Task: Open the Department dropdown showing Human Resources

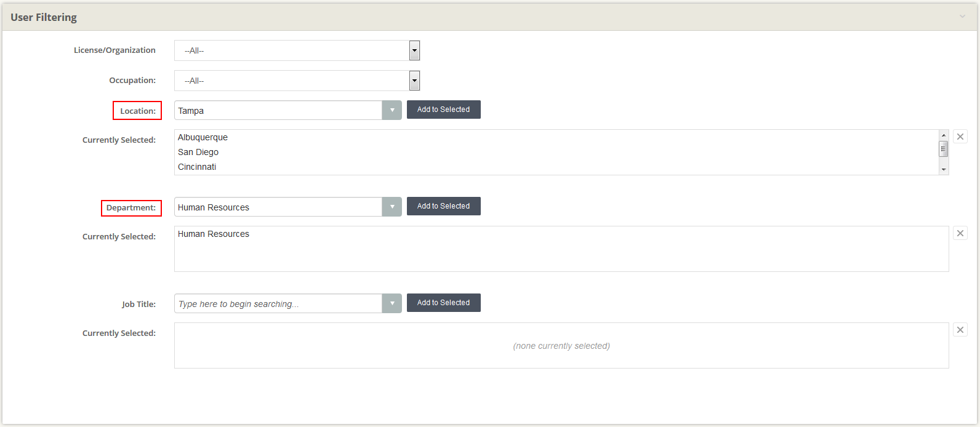Action: coord(392,206)
